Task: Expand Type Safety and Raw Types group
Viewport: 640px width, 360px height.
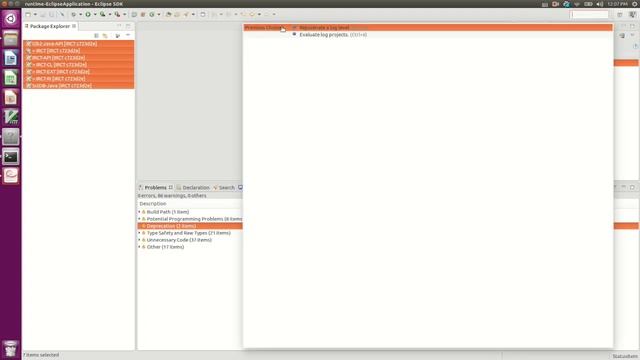Action: (x=140, y=233)
